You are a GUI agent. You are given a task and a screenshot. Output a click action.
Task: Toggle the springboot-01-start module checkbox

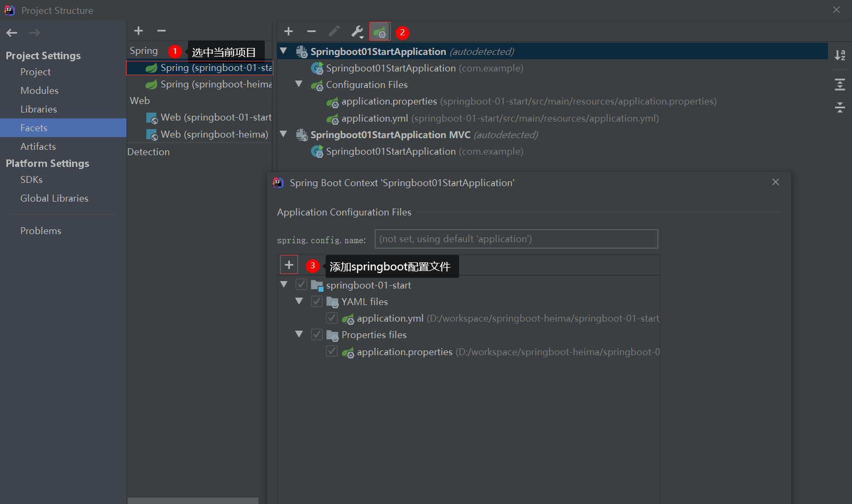302,285
